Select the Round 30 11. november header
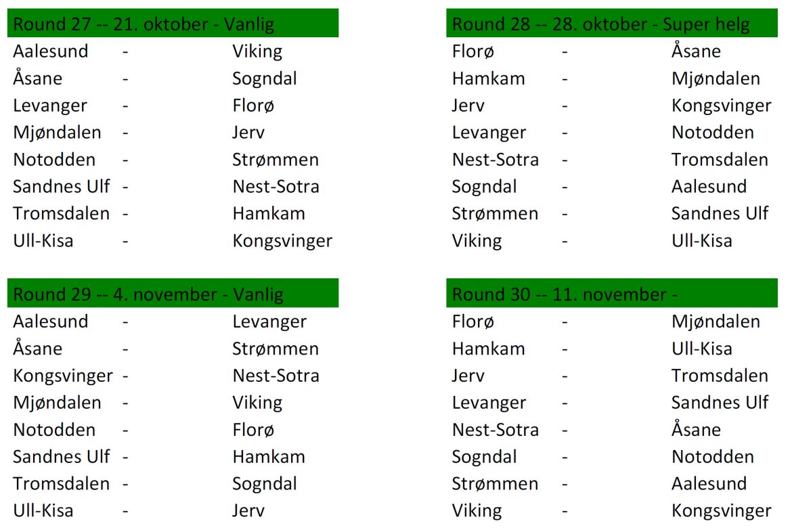Viewport: 792px width, 532px height. coord(611,294)
